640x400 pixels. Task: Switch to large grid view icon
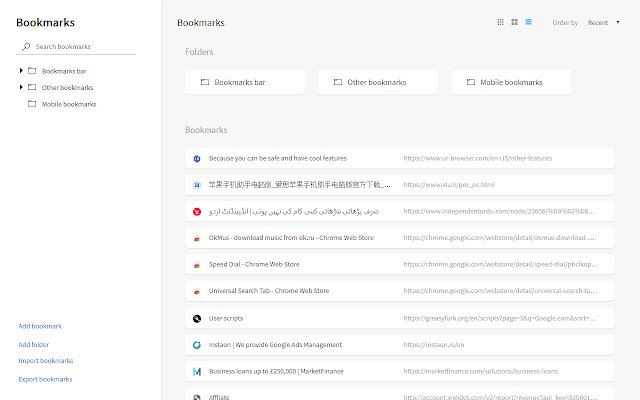pyautogui.click(x=514, y=22)
